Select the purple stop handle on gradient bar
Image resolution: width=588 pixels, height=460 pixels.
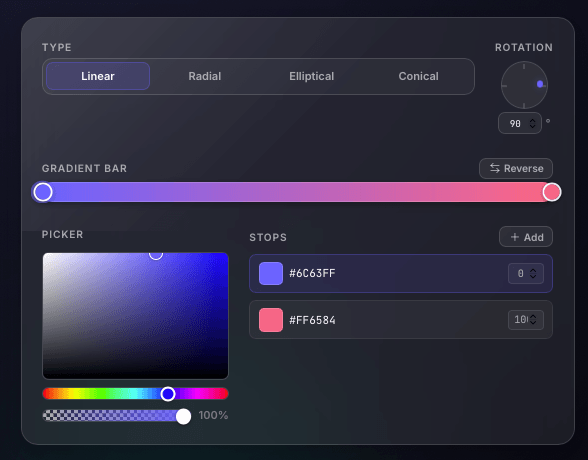pyautogui.click(x=43, y=192)
